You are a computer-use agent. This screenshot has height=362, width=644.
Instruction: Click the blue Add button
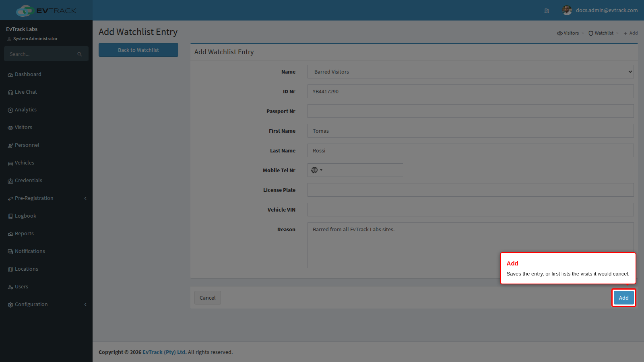pos(624,298)
